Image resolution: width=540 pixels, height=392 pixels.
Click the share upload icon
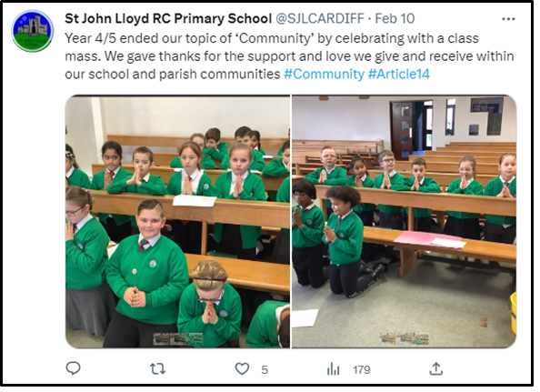coord(436,368)
